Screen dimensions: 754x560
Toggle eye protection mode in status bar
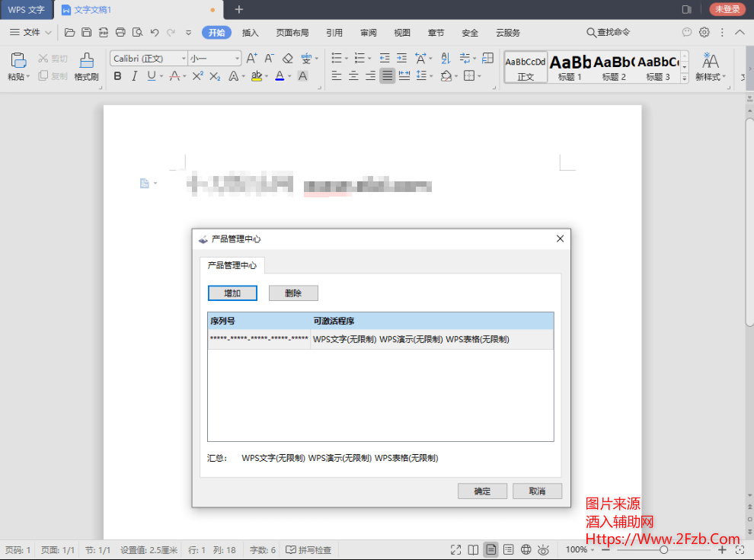(543, 549)
